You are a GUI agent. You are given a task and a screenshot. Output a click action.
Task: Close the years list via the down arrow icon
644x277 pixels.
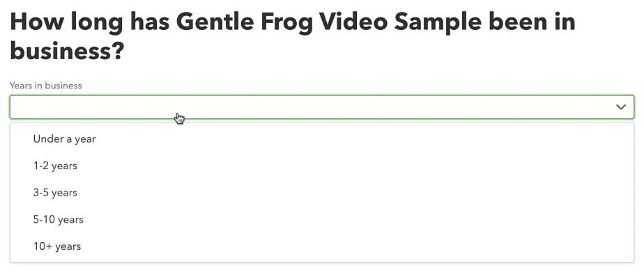pyautogui.click(x=620, y=107)
